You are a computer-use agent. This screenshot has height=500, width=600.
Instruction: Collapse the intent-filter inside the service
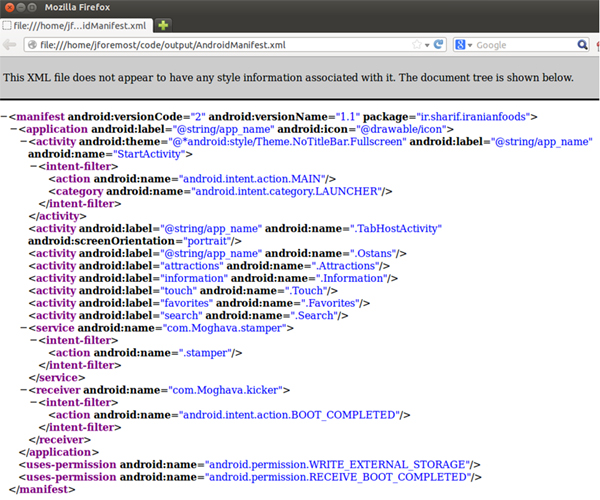pos(34,340)
